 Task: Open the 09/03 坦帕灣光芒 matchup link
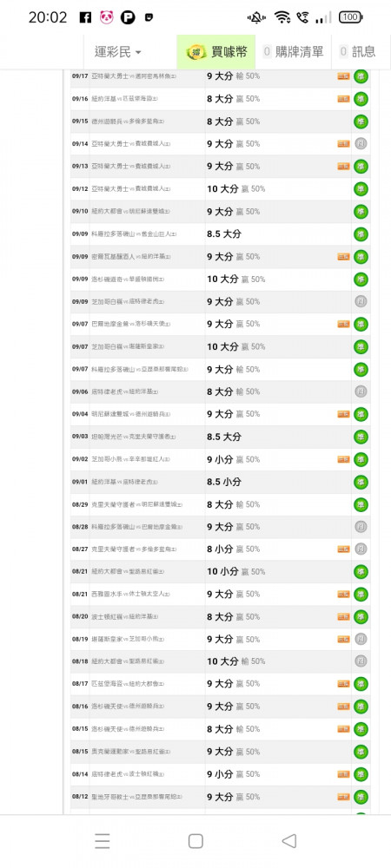click(x=134, y=437)
